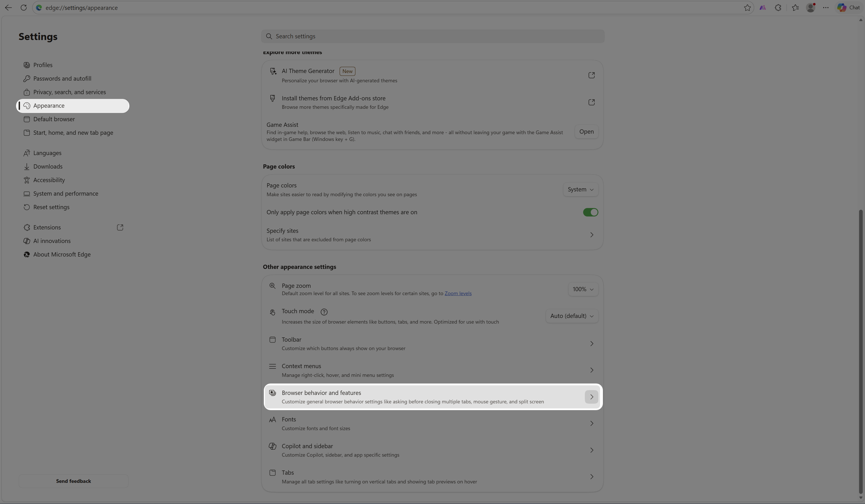
Task: Open the profile avatar menu
Action: (x=810, y=8)
